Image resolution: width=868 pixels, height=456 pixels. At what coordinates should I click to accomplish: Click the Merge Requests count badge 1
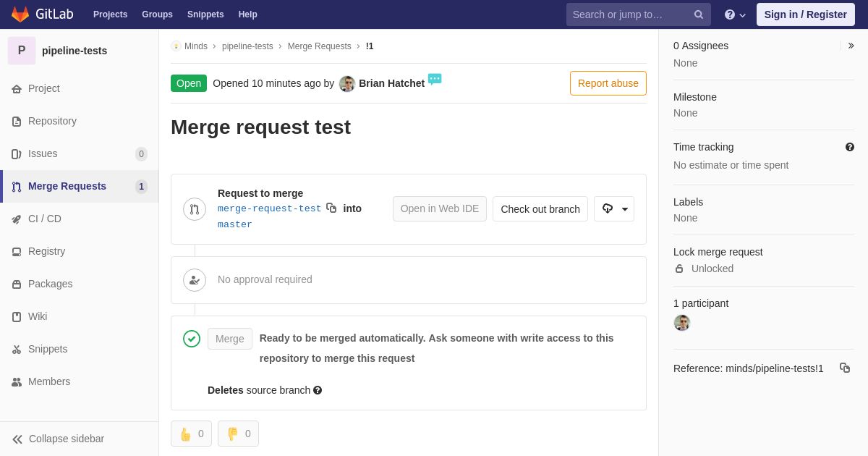[x=141, y=187]
